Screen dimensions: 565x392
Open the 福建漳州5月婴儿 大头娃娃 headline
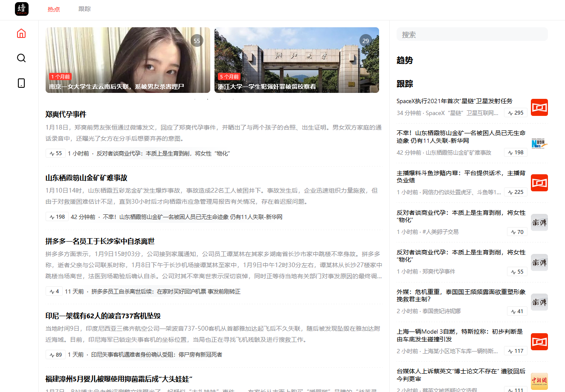(x=119, y=379)
